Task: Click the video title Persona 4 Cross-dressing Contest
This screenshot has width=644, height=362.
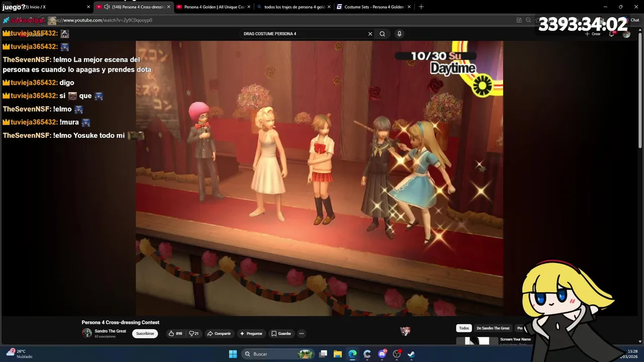Action: pyautogui.click(x=120, y=322)
